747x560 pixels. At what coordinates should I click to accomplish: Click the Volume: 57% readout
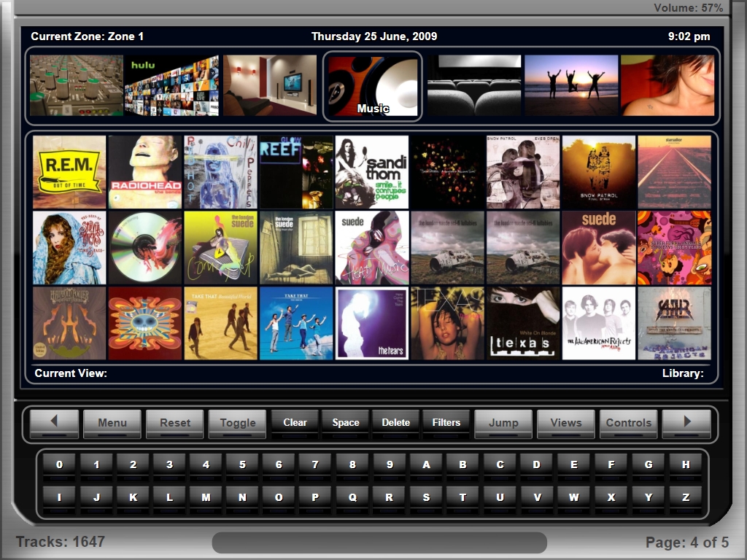[x=689, y=8]
